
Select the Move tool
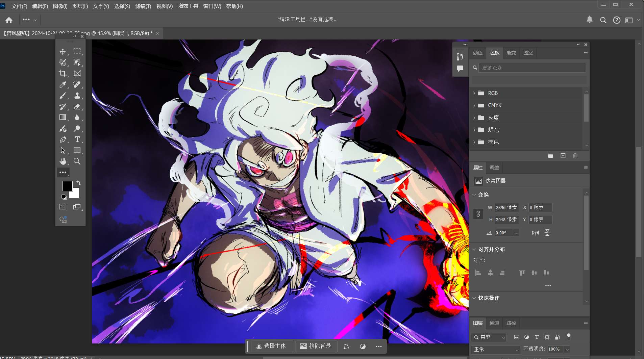tap(63, 51)
